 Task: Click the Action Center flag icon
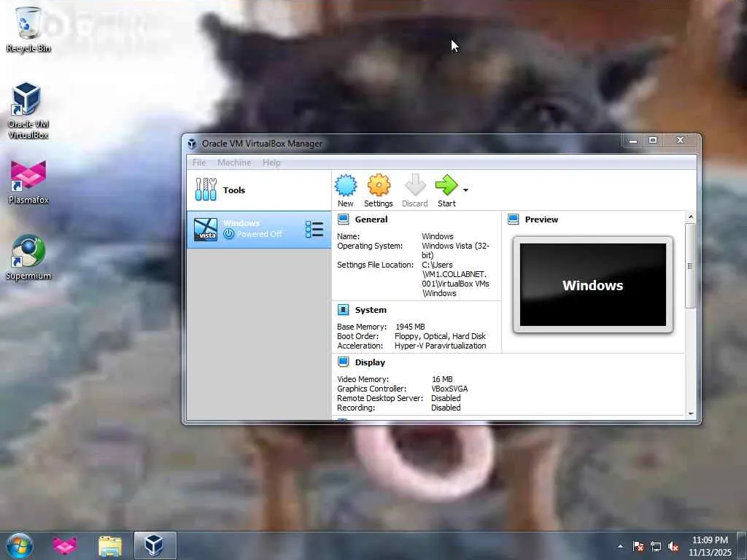(638, 546)
